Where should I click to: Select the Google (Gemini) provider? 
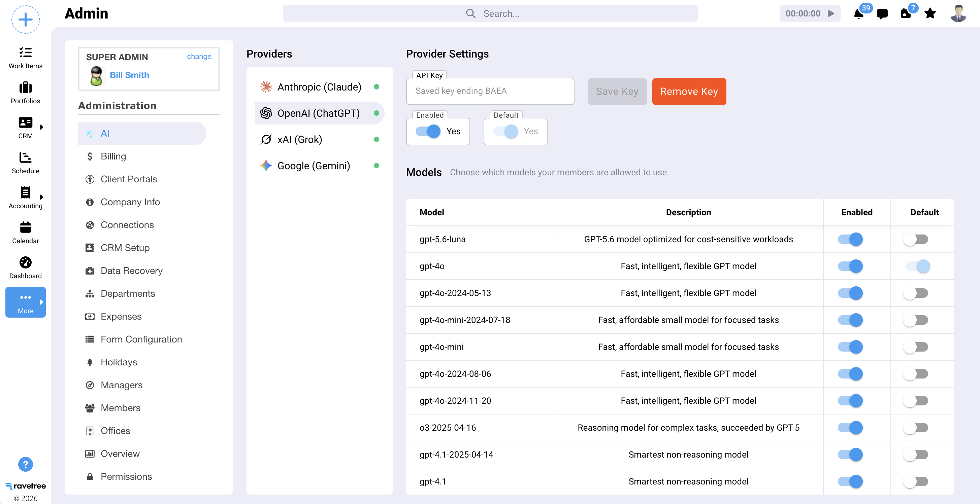coord(319,165)
